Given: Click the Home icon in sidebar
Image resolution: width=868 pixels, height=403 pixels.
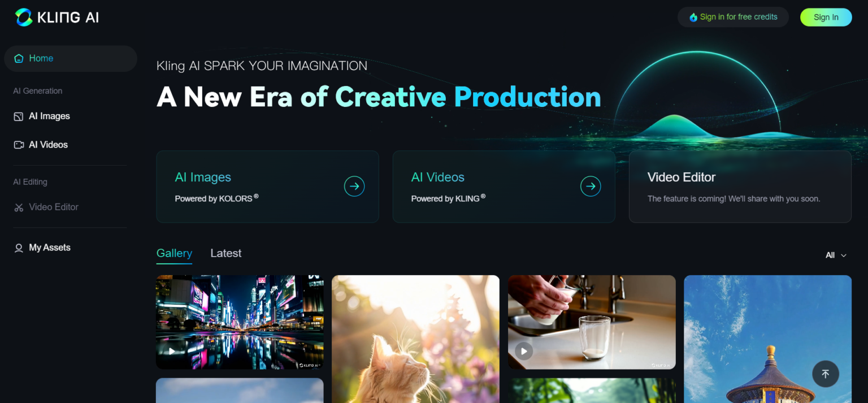Looking at the screenshot, I should (19, 58).
